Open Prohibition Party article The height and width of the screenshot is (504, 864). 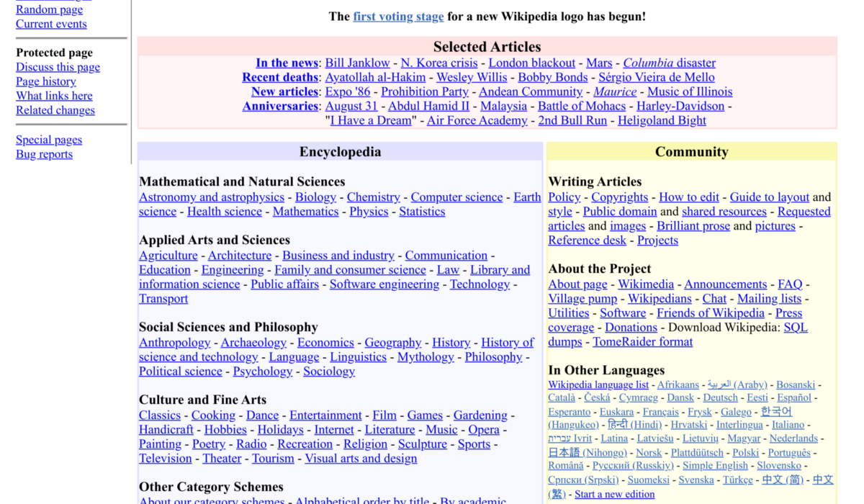[x=425, y=91]
